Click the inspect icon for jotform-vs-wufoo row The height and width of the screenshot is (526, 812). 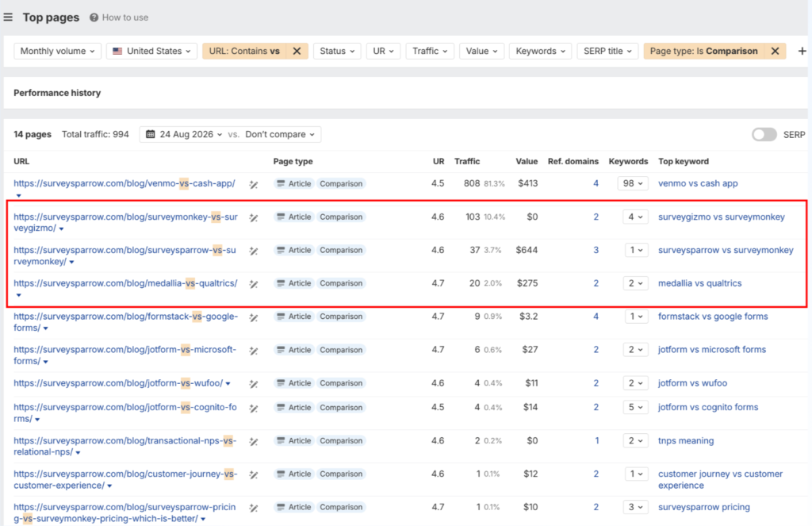pos(253,383)
